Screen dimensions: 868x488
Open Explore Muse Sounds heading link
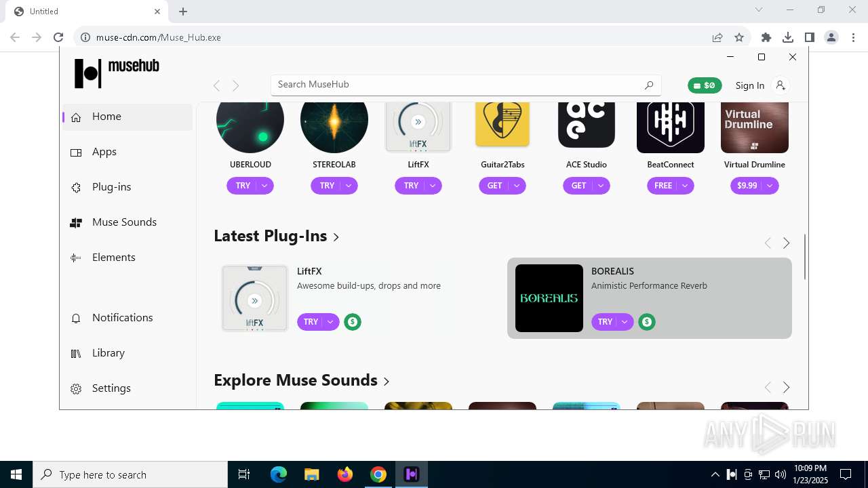(302, 380)
